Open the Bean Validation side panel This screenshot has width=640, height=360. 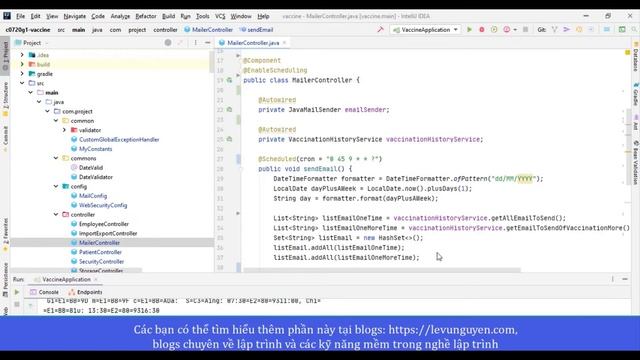click(636, 162)
